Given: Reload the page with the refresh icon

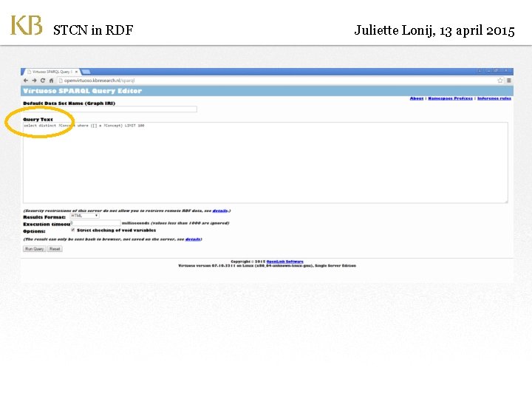Looking at the screenshot, I should click(x=43, y=81).
